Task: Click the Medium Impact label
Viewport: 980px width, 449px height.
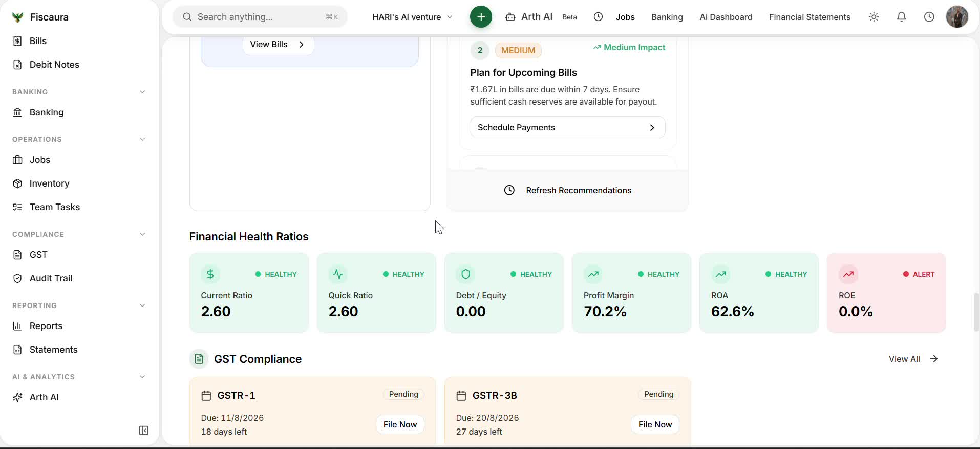Action: [629, 48]
